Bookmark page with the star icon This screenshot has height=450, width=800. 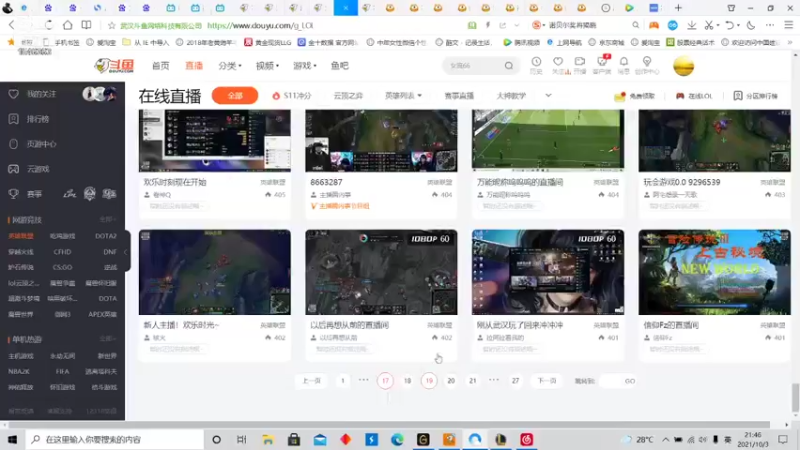[x=112, y=26]
